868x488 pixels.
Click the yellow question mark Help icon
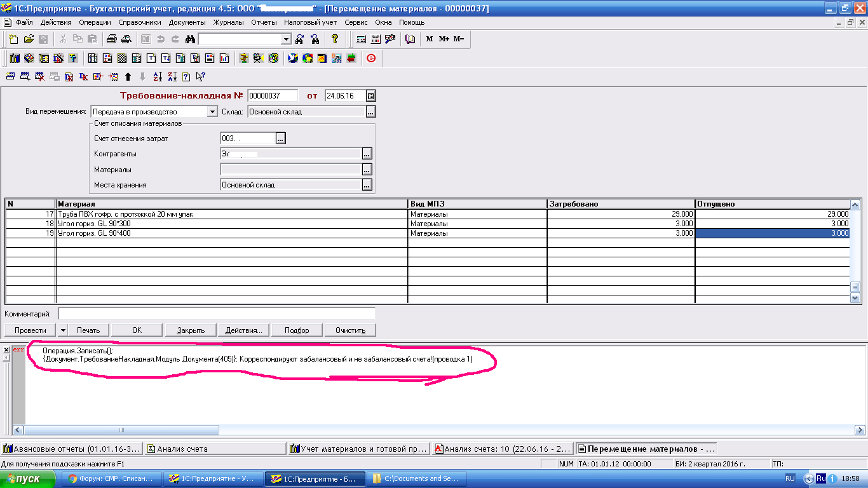coord(335,39)
